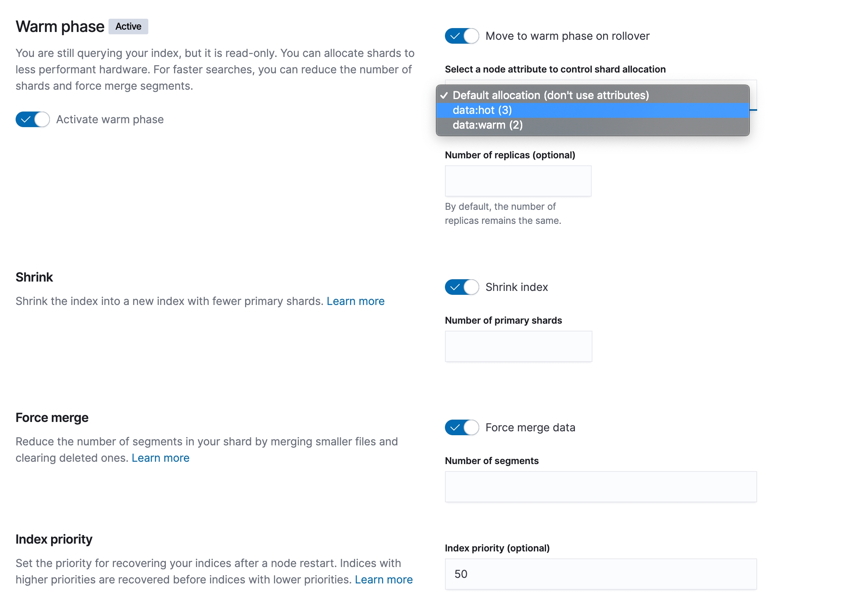
Task: Click the checkmark next to Default allocation
Action: click(x=444, y=96)
